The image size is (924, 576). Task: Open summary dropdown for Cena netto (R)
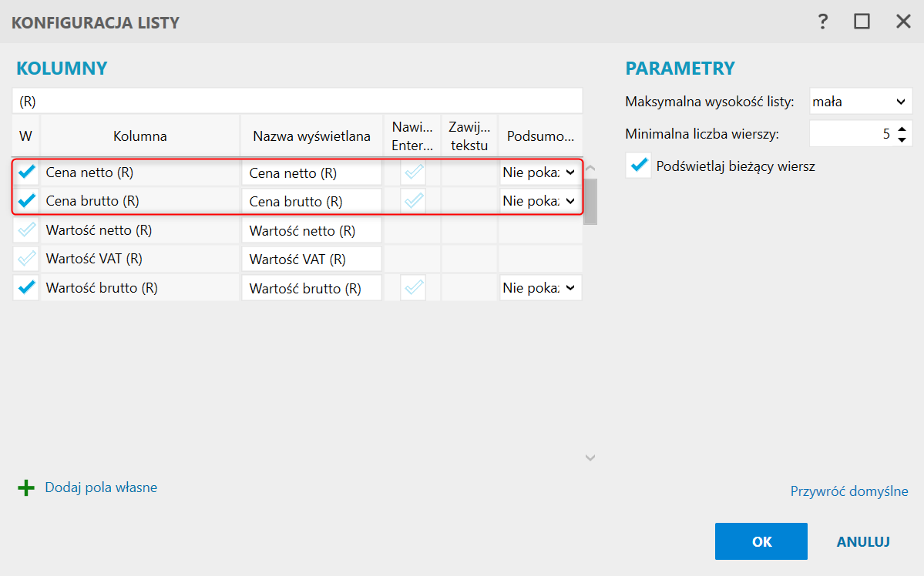[x=539, y=172]
